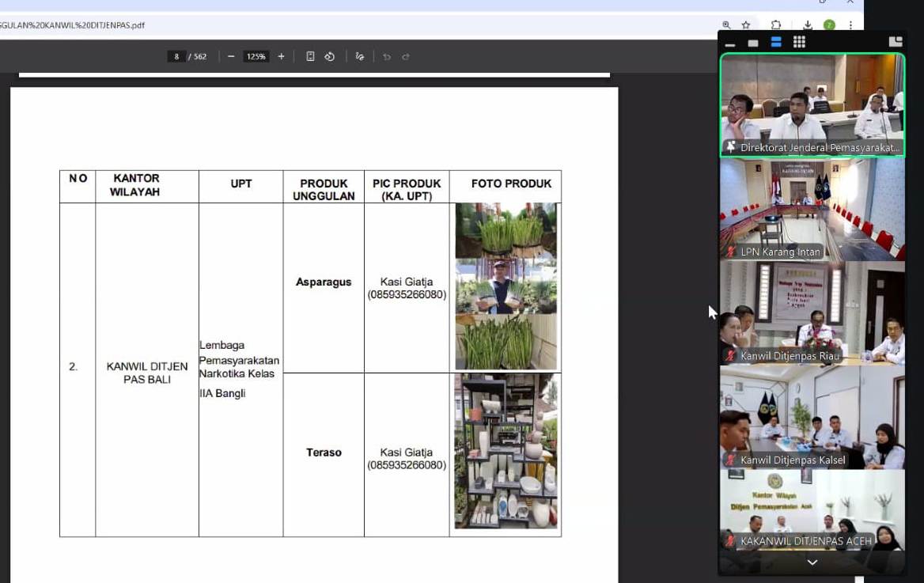Collapse Zoom video panel to minimal bar
This screenshot has height=583, width=924.
click(x=730, y=44)
